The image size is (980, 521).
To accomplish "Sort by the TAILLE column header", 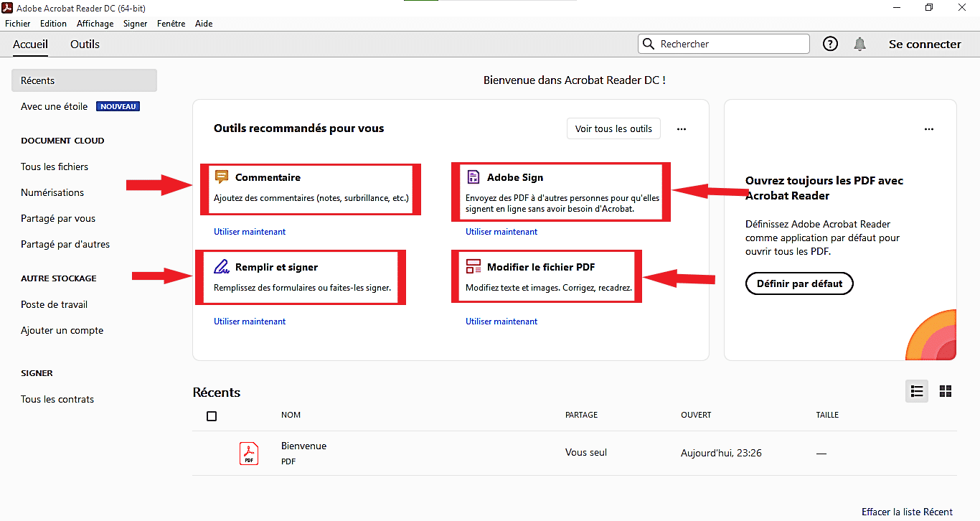I will [827, 415].
